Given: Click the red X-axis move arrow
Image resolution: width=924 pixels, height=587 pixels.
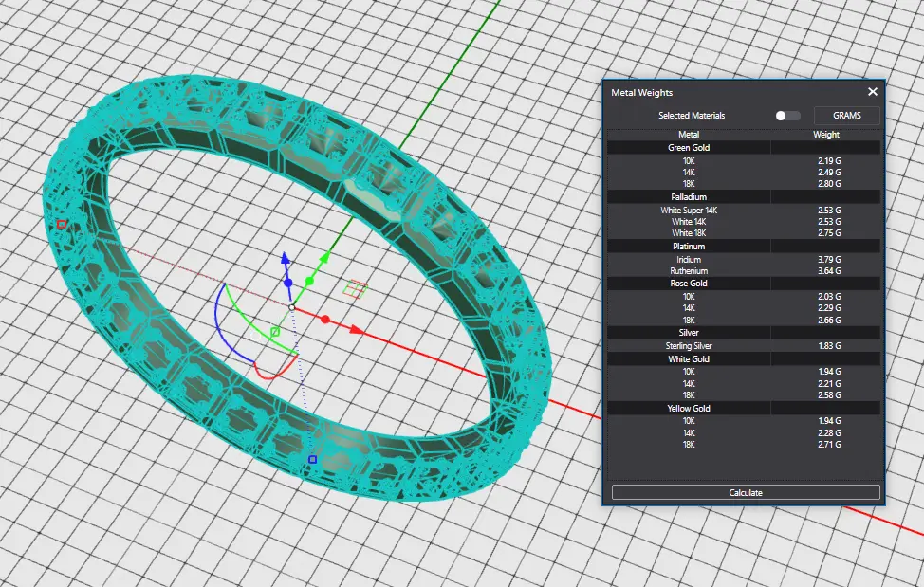Looking at the screenshot, I should [x=357, y=329].
